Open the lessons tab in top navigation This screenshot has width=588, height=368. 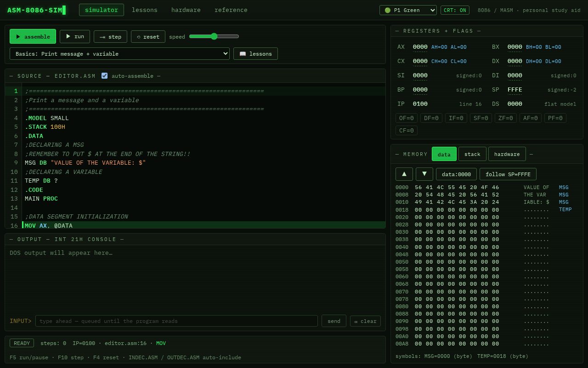point(145,10)
